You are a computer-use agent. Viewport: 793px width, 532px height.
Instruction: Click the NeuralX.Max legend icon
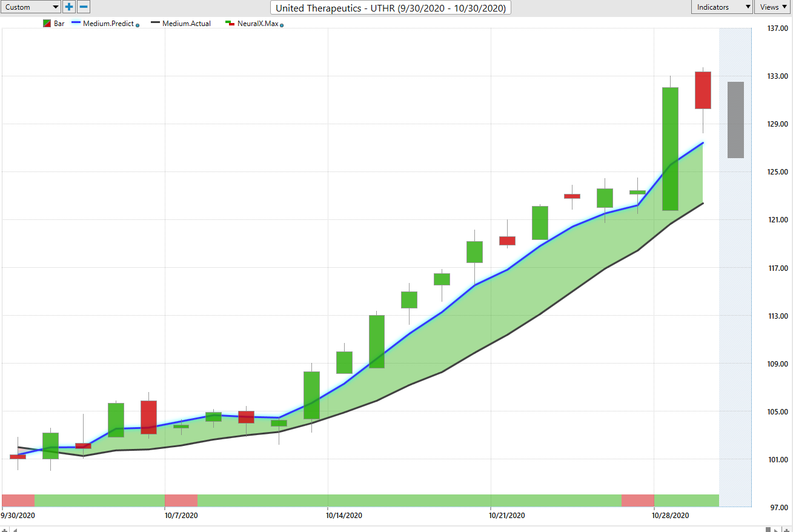click(x=230, y=24)
